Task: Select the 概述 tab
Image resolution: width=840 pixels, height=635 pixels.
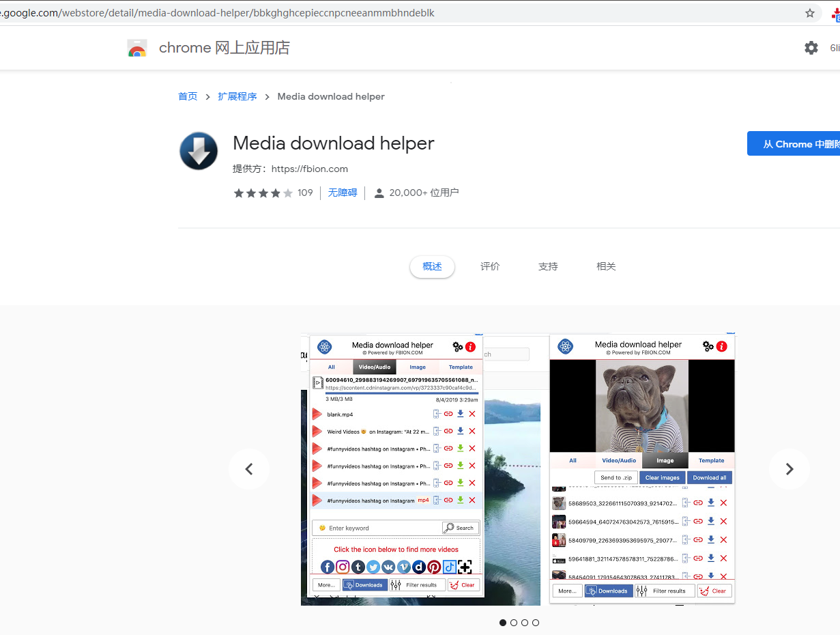Action: (x=432, y=266)
